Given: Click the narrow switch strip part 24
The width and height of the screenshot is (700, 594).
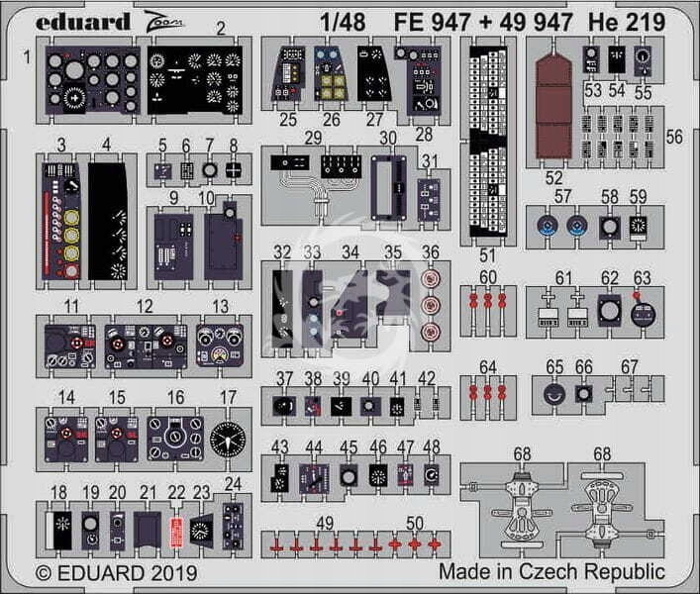Looking at the screenshot, I should pyautogui.click(x=233, y=527).
